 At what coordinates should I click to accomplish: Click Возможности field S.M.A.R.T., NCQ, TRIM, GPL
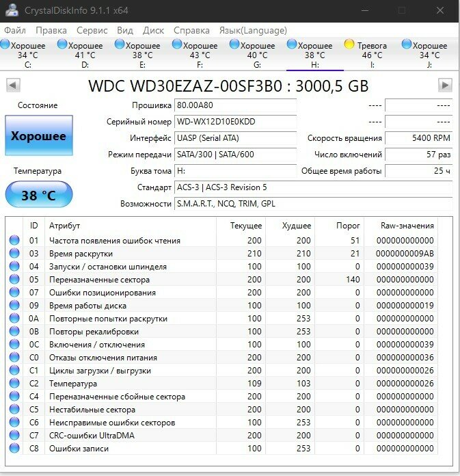314,204
